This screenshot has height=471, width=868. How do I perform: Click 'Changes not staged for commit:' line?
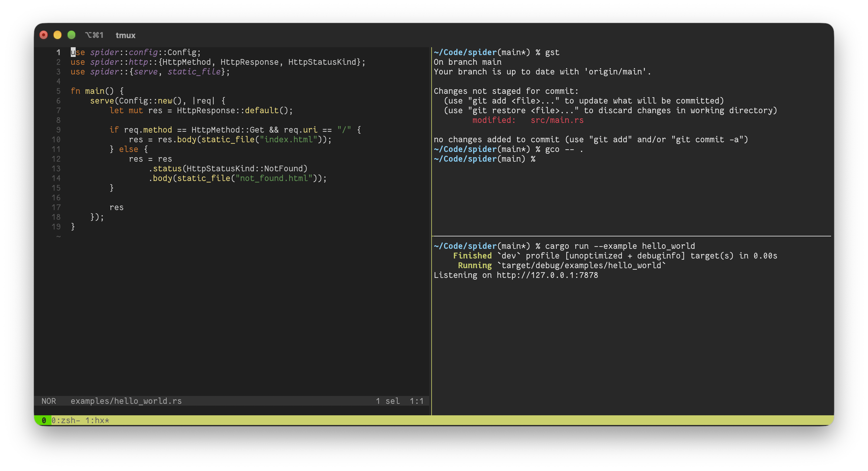pos(506,91)
